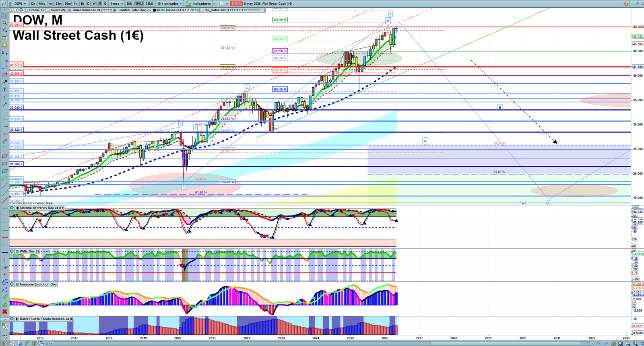Image resolution: width=644 pixels, height=346 pixels.
Task: Select the blue rectangle drawing tool
Action: click(x=5, y=68)
